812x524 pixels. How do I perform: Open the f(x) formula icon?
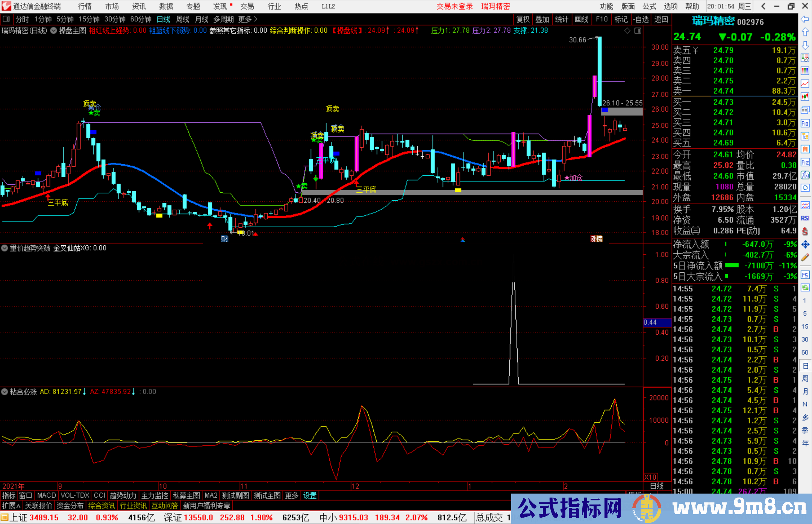805,175
